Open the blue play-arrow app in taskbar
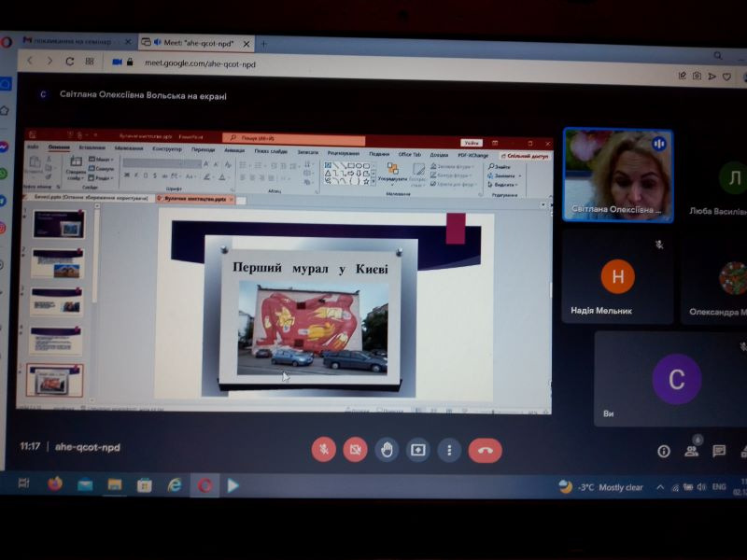 pyautogui.click(x=233, y=485)
